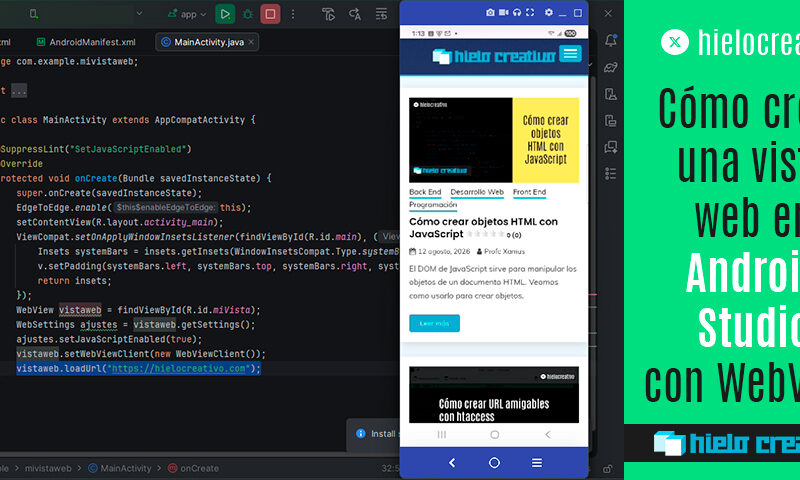The height and width of the screenshot is (480, 800).
Task: Start debugging with the bug icon
Action: coord(248,14)
